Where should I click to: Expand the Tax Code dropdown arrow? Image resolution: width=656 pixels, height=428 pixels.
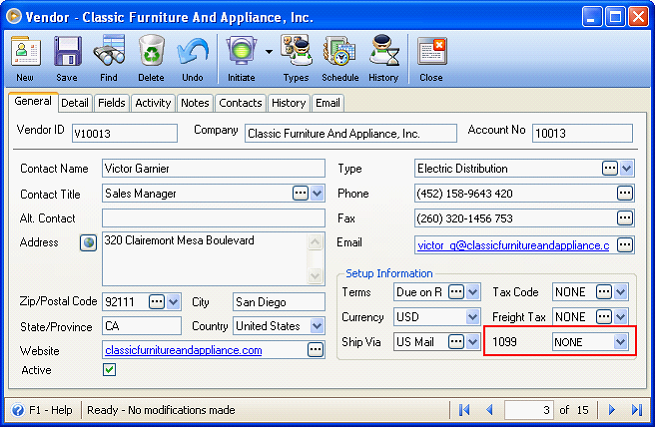620,292
